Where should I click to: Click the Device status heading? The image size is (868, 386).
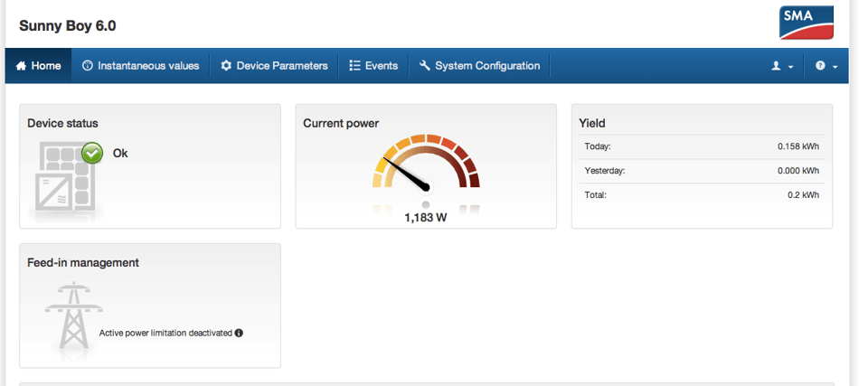click(62, 124)
